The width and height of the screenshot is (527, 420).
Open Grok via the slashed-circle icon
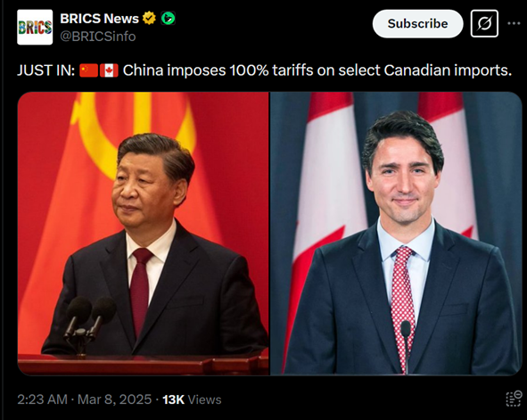point(484,23)
